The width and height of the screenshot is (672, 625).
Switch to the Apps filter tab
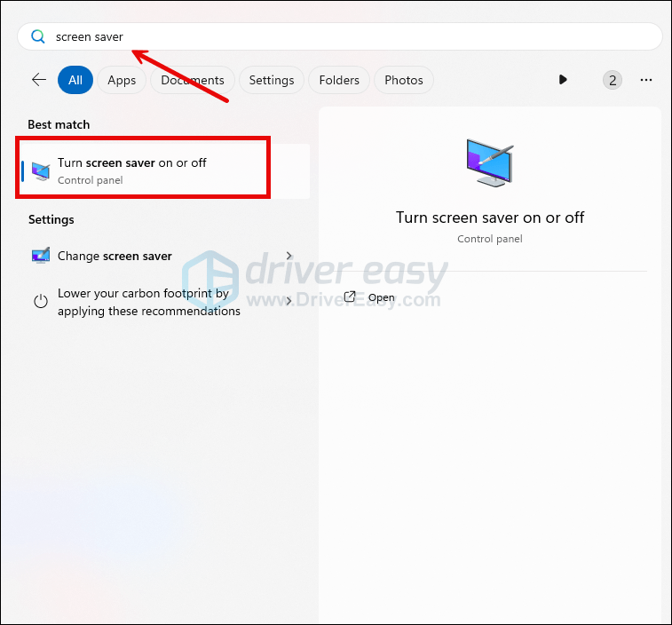click(x=122, y=80)
